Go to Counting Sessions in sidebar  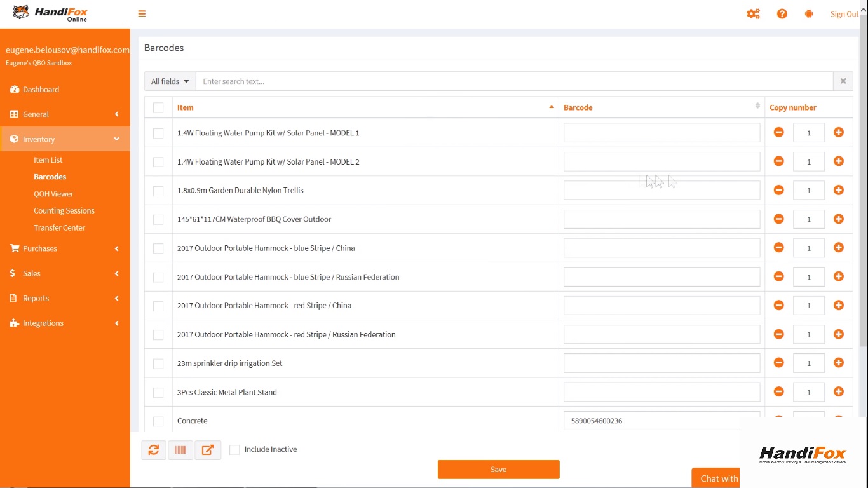point(64,211)
